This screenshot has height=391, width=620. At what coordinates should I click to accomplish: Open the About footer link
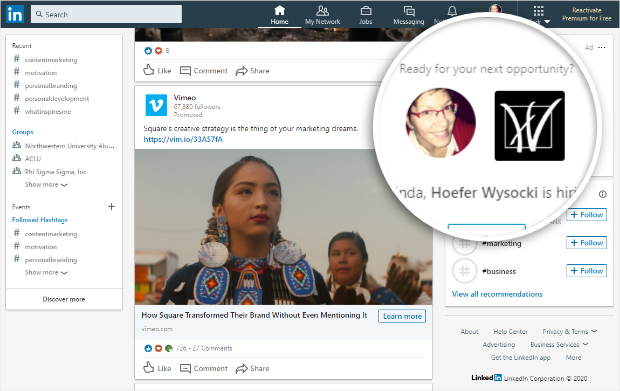point(469,331)
